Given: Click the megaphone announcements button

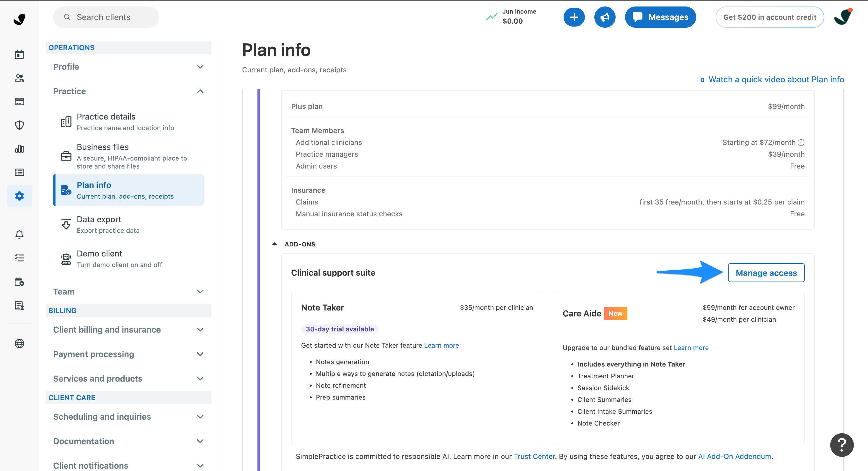Looking at the screenshot, I should click(605, 17).
